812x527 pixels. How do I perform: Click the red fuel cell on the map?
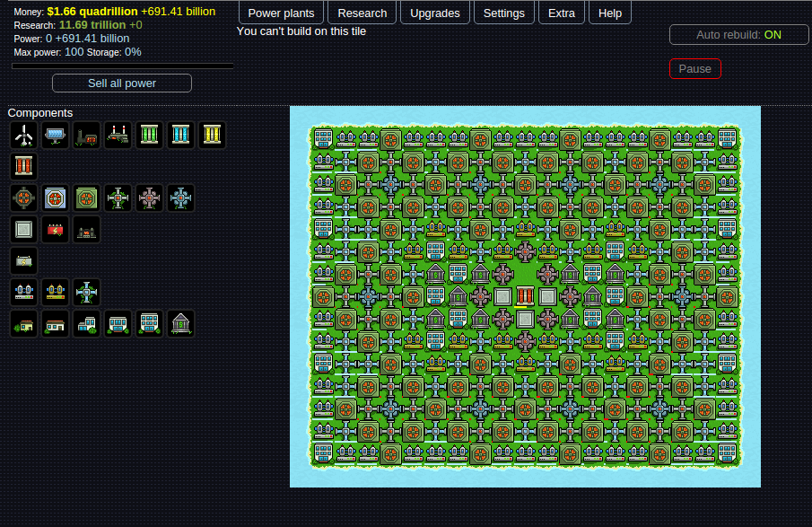[x=525, y=297]
